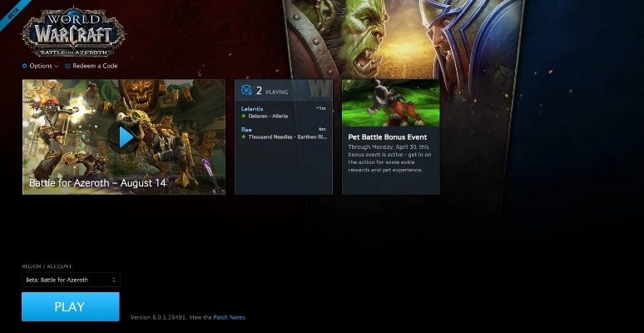Open the Region / Account selector
Image resolution: width=644 pixels, height=333 pixels.
coord(70,280)
